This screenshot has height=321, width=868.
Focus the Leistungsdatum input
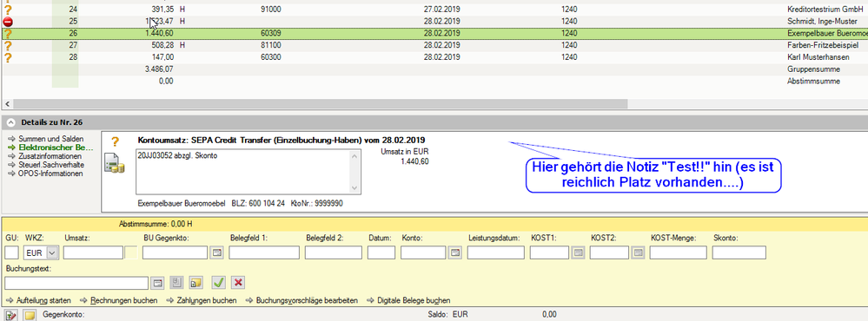495,252
